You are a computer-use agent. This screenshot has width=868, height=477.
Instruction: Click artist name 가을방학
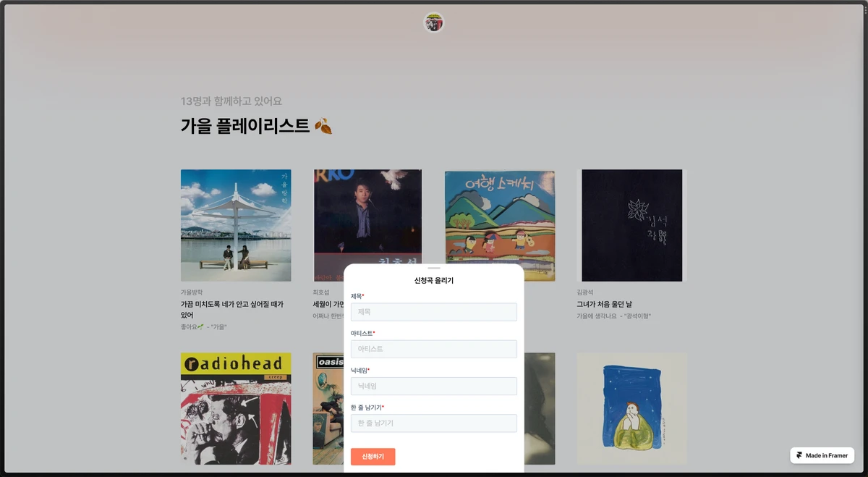[x=192, y=292]
